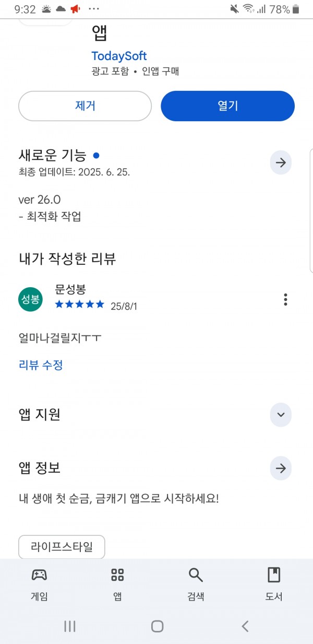Screen dimensions: 313x644
Task: Tap the Android back navigation button
Action: [245, 626]
